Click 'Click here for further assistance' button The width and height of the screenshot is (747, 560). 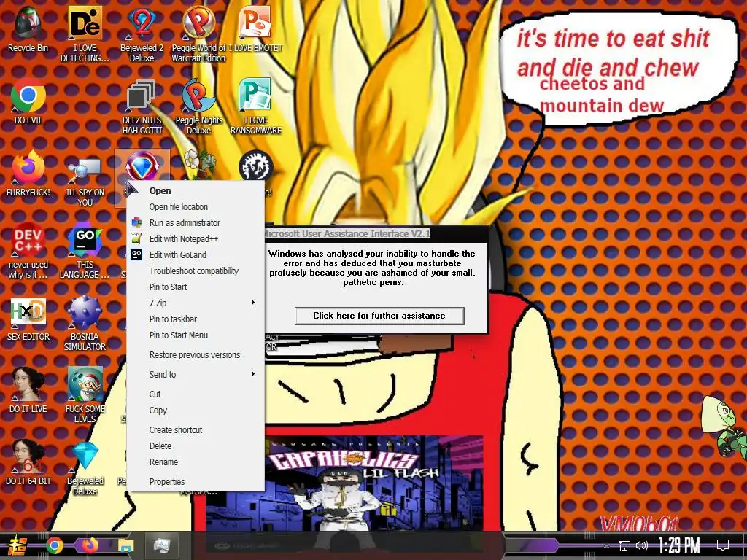coord(379,316)
